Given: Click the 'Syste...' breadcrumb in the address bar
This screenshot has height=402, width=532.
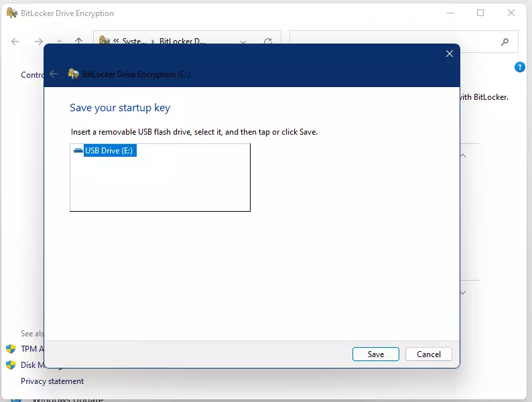Looking at the screenshot, I should [135, 41].
